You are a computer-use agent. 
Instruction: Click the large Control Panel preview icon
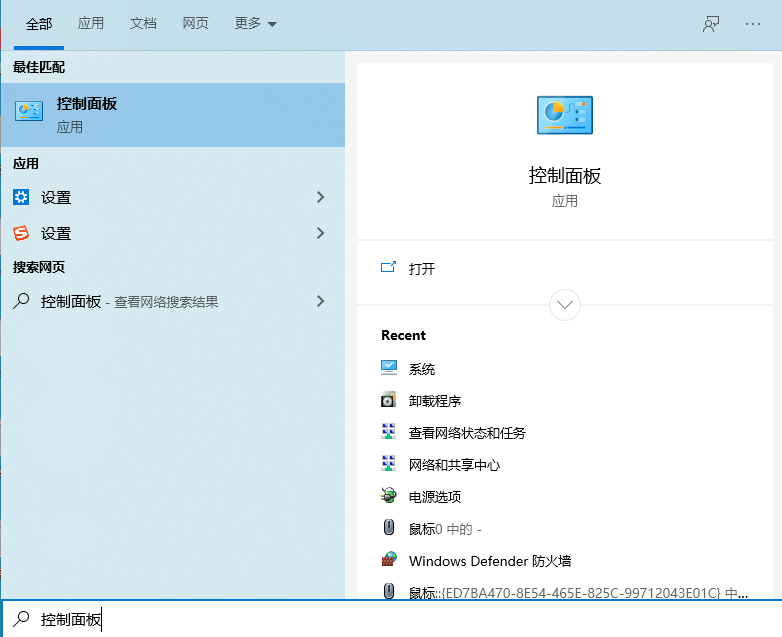[565, 115]
